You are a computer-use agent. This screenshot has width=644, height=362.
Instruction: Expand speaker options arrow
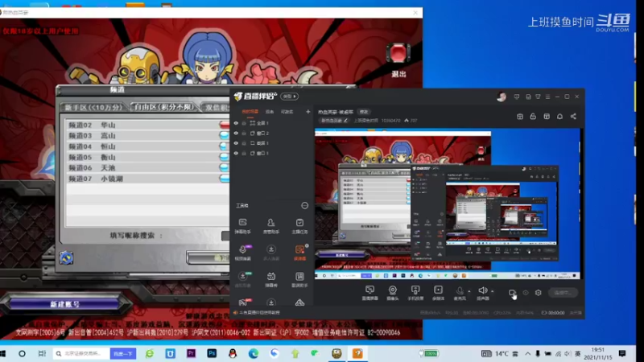click(493, 291)
